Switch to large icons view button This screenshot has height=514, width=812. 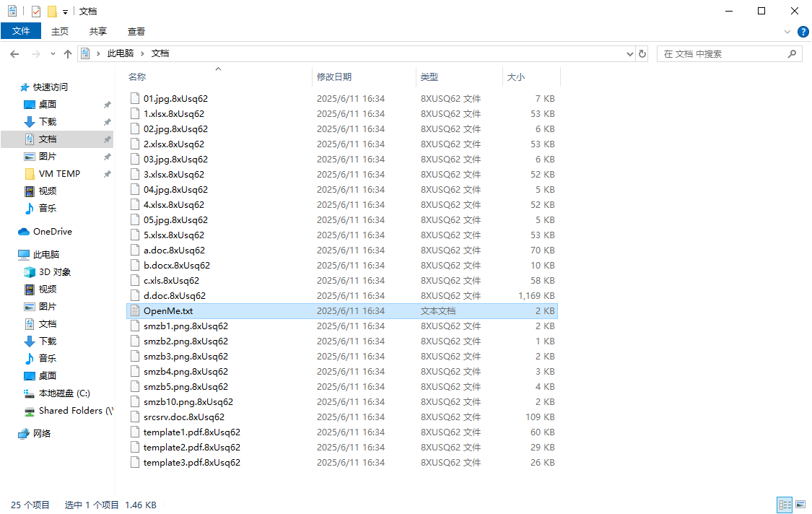tap(799, 505)
